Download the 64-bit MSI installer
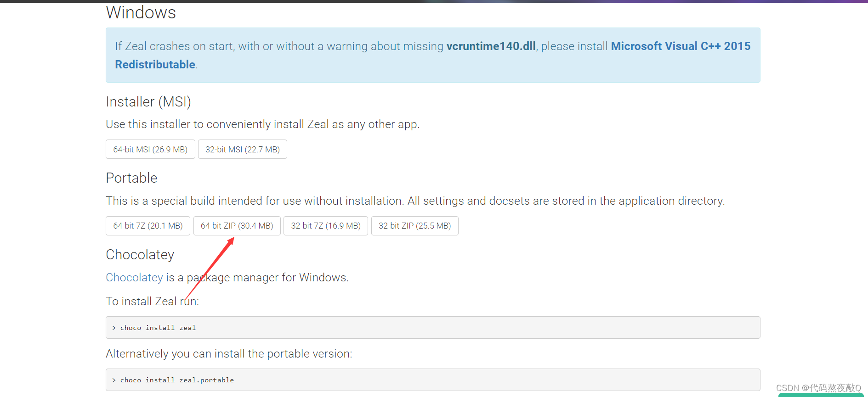Image resolution: width=868 pixels, height=397 pixels. pyautogui.click(x=150, y=150)
